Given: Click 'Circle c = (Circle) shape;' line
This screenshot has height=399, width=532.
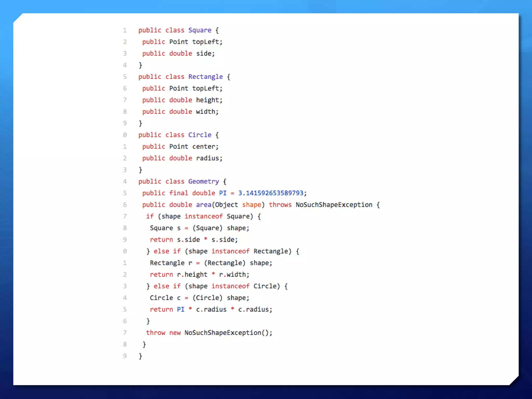Looking at the screenshot, I should tap(199, 298).
